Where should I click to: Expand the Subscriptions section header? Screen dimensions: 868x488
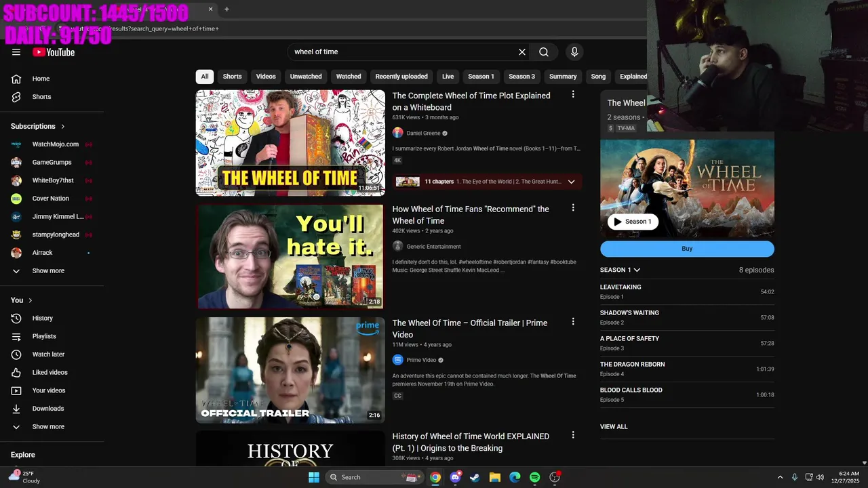pyautogui.click(x=38, y=127)
